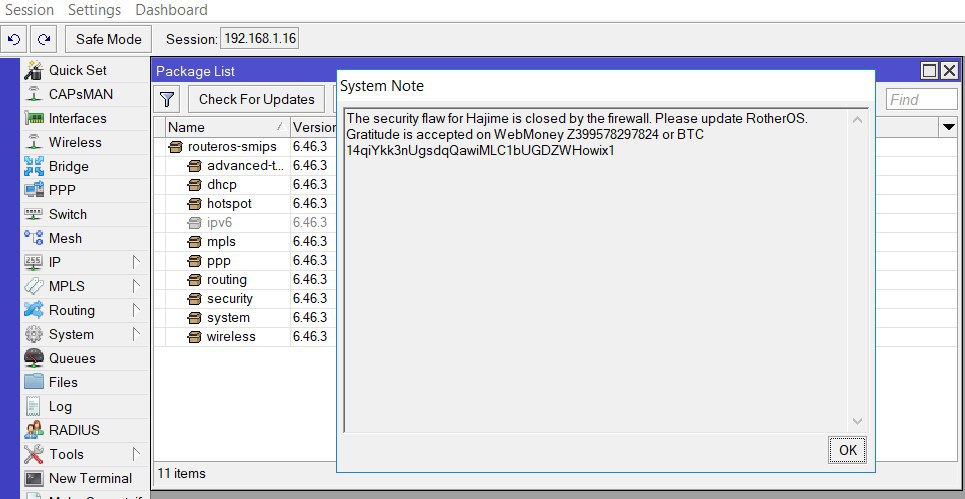Select the security package icon
The height and width of the screenshot is (499, 965).
tap(194, 299)
